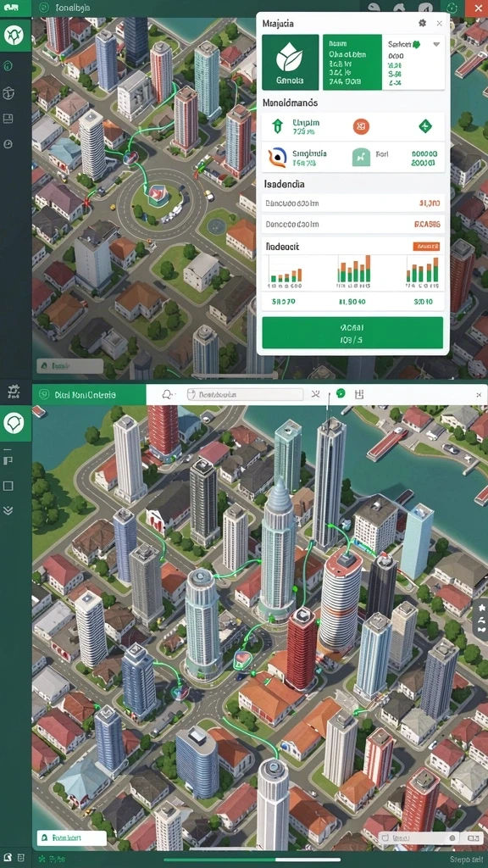The height and width of the screenshot is (868, 488).
Task: Open the square panel icon in top window sidebar
Action: (8, 119)
